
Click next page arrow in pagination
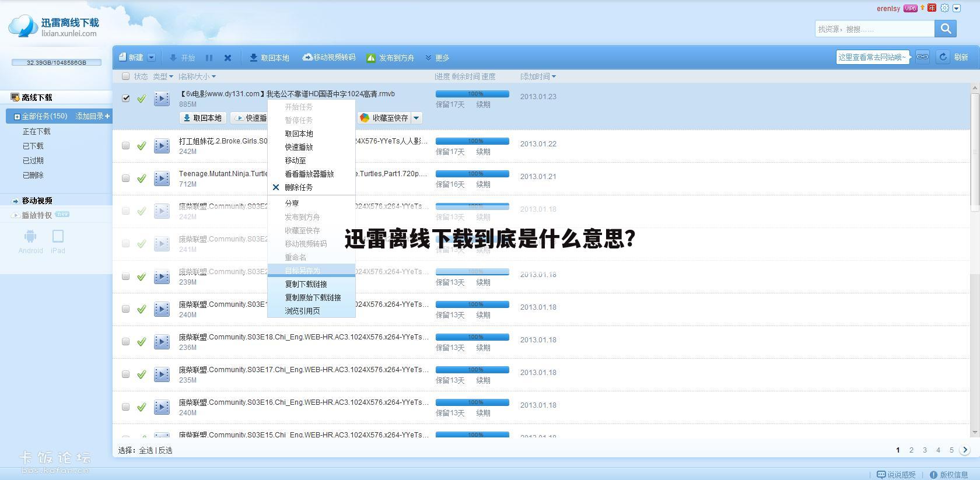(965, 450)
